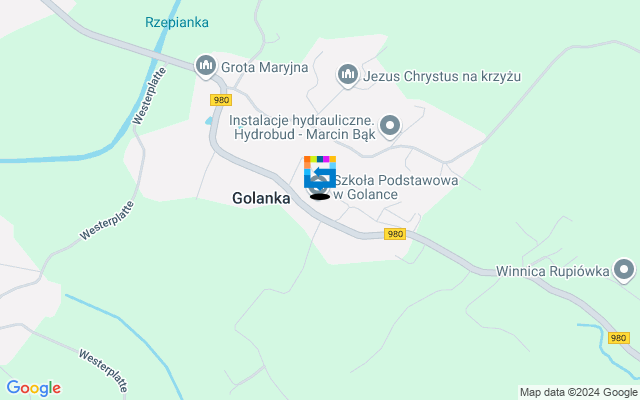
Task: Click the 980 road shield near Grota Maryjna
Action: coord(221,100)
